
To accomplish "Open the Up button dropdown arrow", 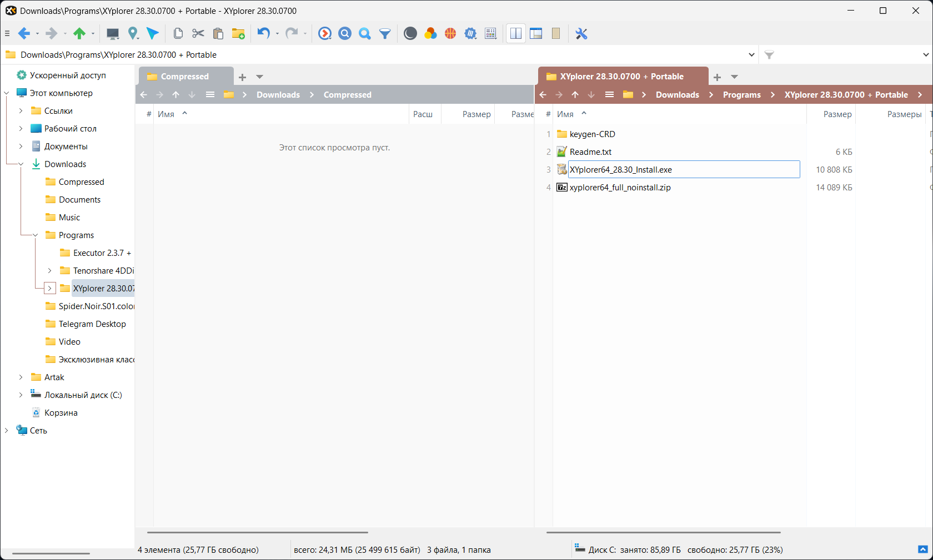I will 93,34.
